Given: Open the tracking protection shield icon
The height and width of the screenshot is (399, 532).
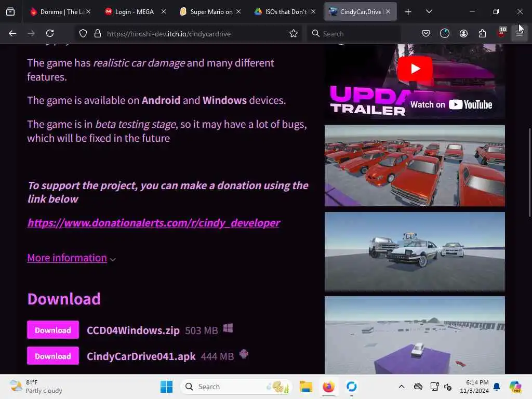Looking at the screenshot, I should click(x=83, y=34).
